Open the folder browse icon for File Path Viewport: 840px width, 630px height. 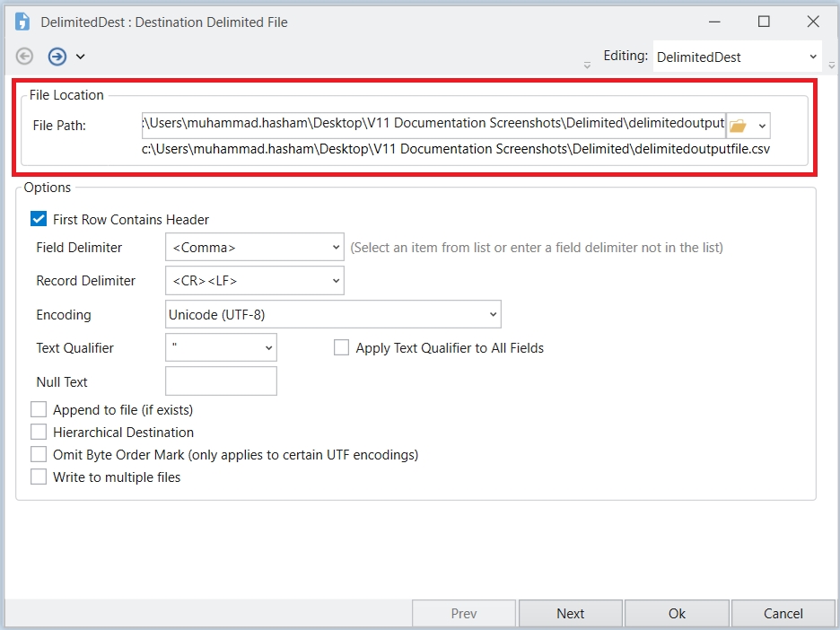pos(738,126)
